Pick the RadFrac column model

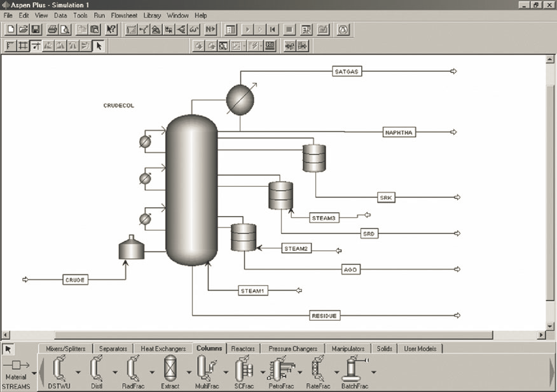(132, 371)
